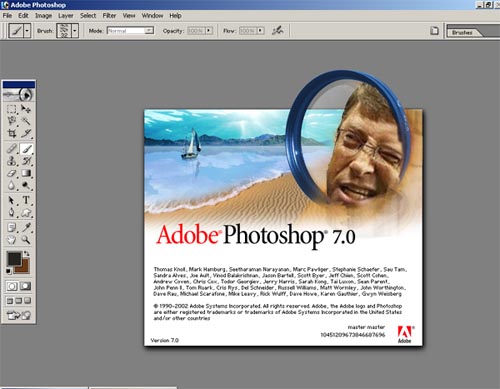Toggle File Browser icon in options bar

click(x=434, y=31)
